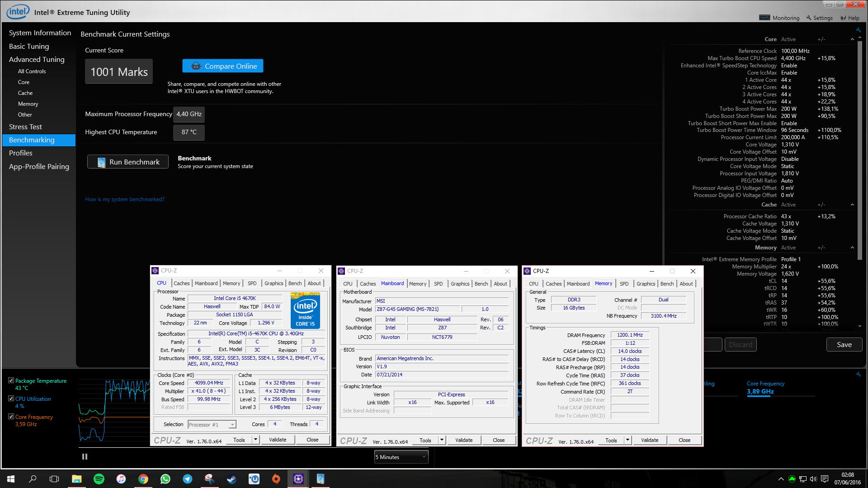Click Validate in the CPU-Z Memory window
Screen dimensions: 868x488
pos(650,440)
